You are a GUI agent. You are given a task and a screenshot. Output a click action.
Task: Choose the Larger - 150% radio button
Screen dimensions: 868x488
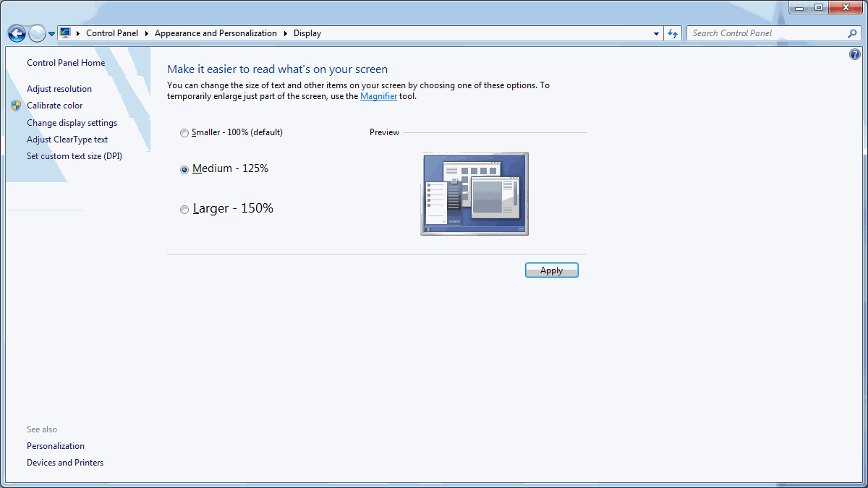[185, 210]
